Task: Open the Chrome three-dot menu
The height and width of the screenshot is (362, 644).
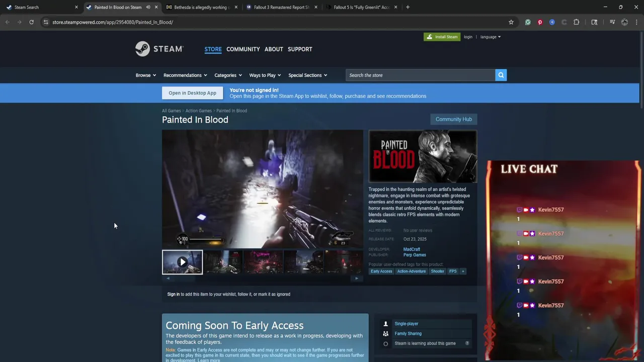Action: (636, 22)
